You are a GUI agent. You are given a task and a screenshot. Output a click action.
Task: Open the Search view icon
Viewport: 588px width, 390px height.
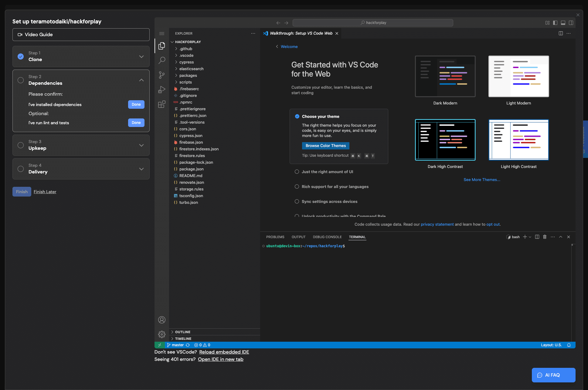pos(162,60)
